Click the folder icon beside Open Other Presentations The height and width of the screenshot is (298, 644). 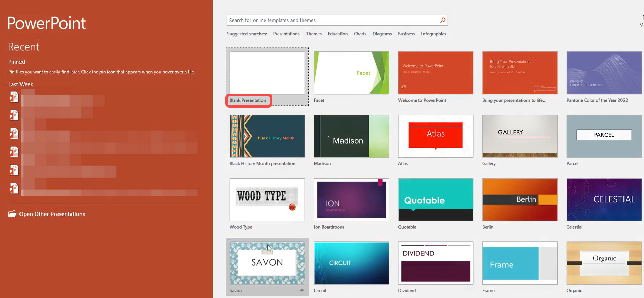[x=12, y=214]
